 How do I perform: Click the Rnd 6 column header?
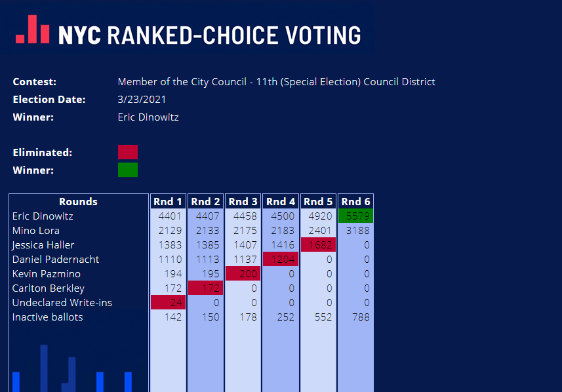[x=355, y=201]
